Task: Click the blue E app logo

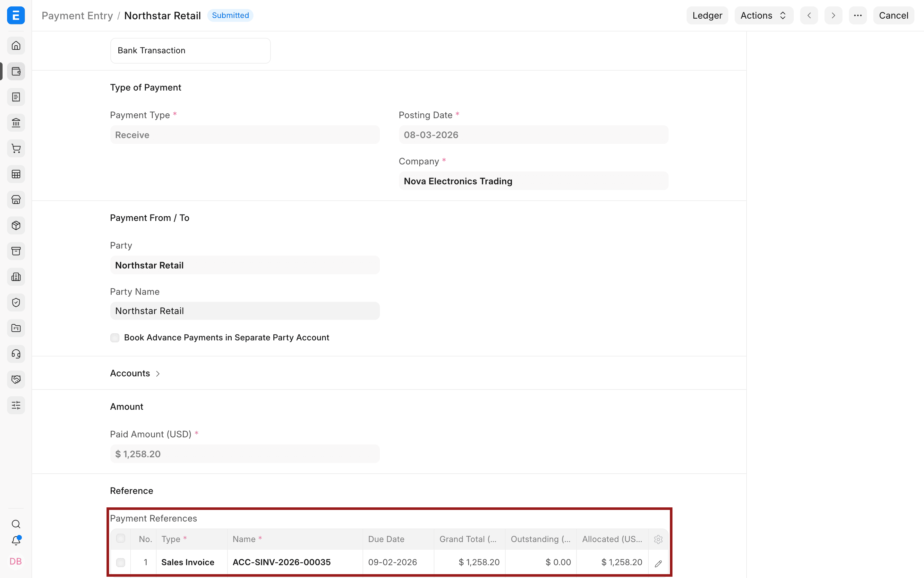Action: (x=16, y=15)
